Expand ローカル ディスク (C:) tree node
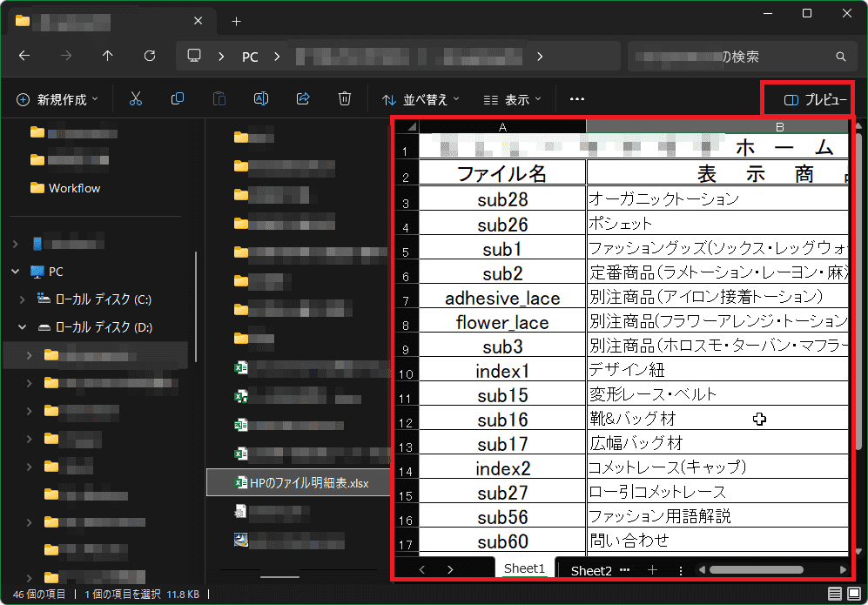 [23, 299]
